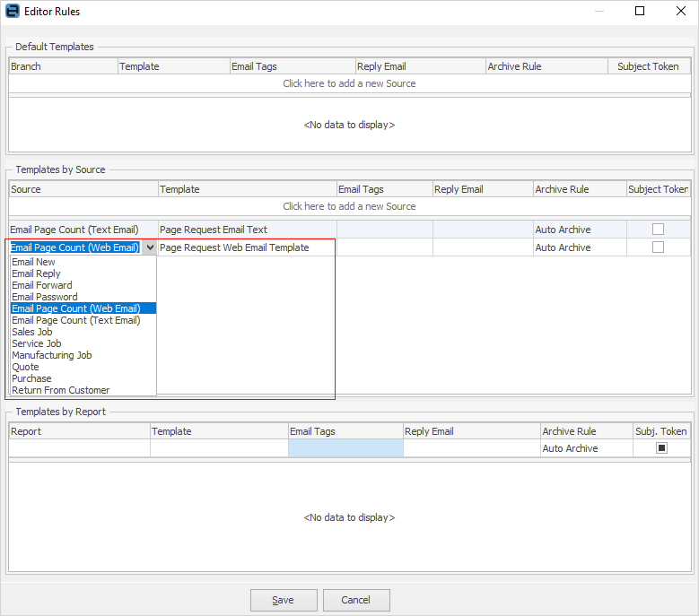Pick Email Forward from the dropdown
This screenshot has height=616, width=699.
pos(42,285)
